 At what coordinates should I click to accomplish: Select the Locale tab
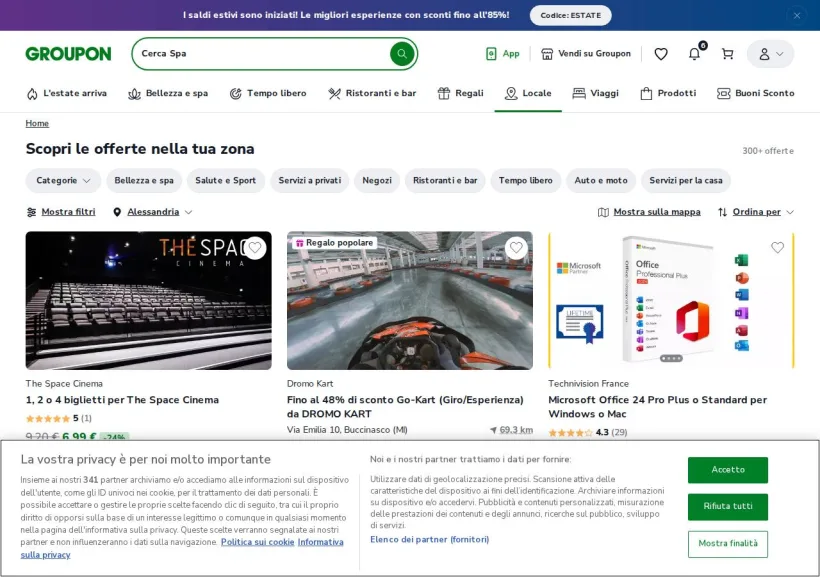[x=528, y=93]
